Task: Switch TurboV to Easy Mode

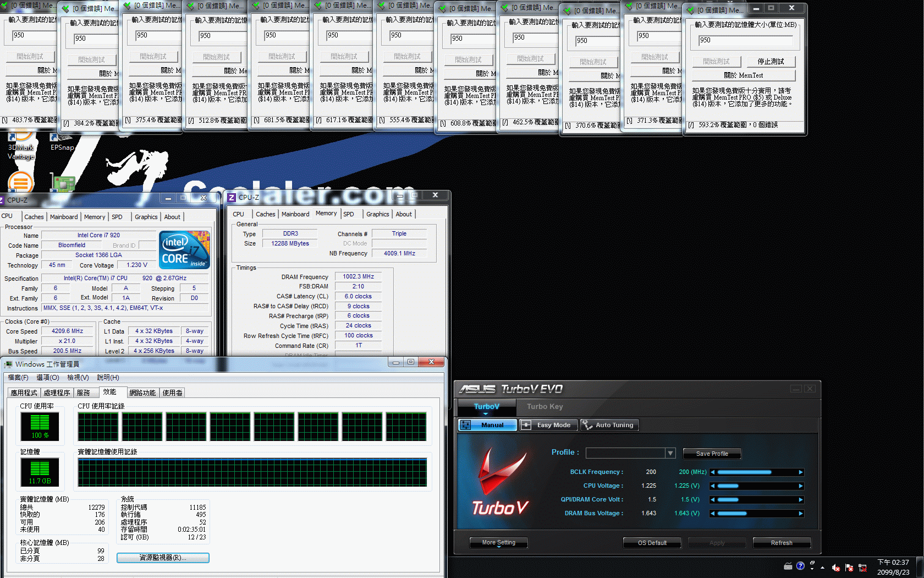Action: [x=548, y=425]
